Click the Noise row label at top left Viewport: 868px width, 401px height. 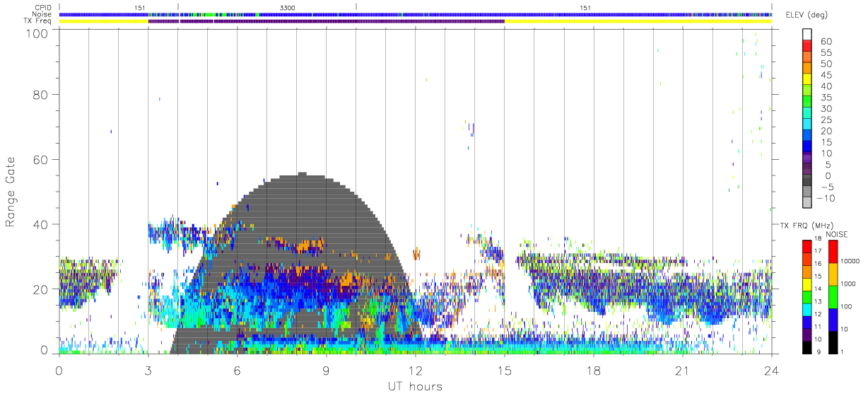(43, 14)
